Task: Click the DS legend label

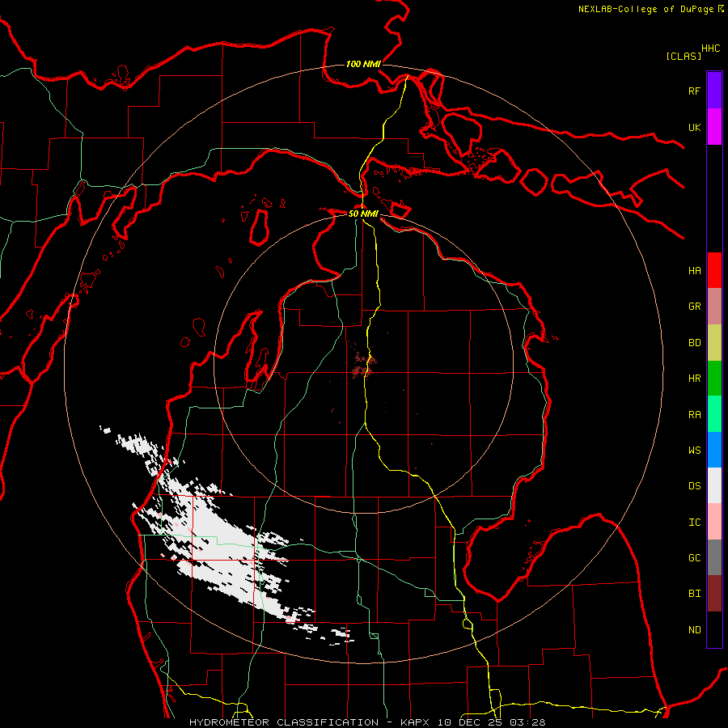Action: (x=694, y=486)
